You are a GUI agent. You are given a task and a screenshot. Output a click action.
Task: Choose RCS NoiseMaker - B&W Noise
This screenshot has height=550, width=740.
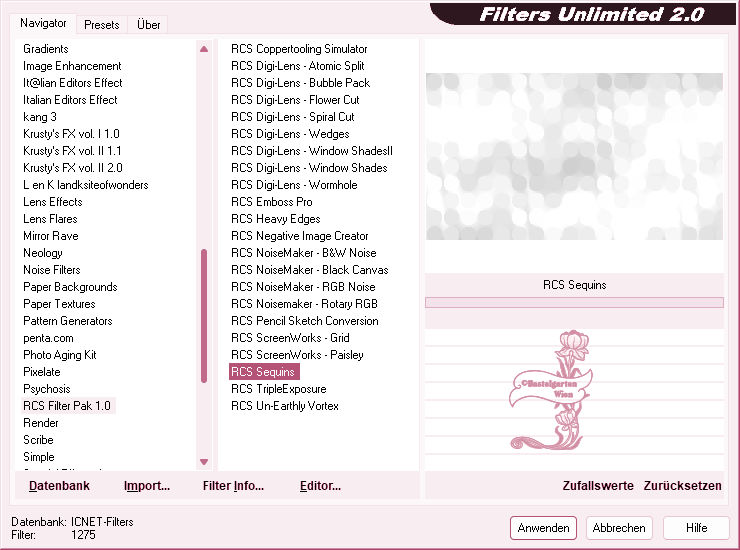[303, 253]
